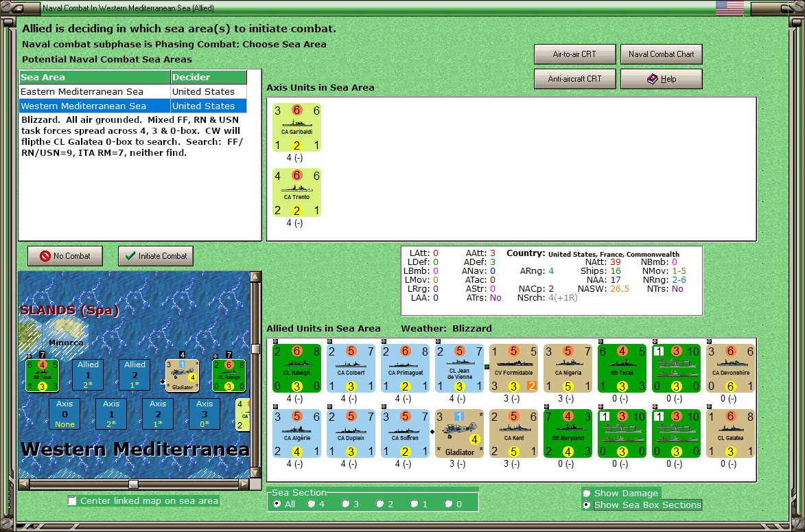Image resolution: width=805 pixels, height=532 pixels.
Task: Select Sea Section All radio button
Action: 277,504
